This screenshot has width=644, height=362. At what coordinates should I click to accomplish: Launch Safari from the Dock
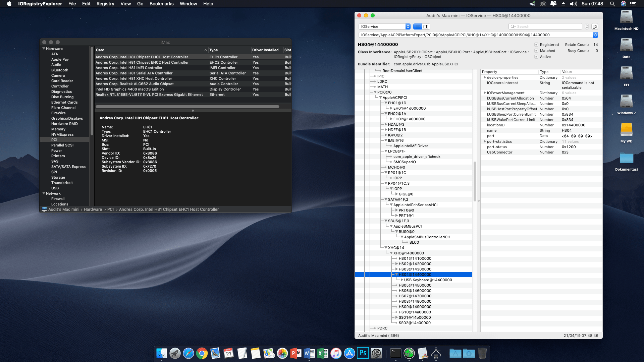(189, 353)
